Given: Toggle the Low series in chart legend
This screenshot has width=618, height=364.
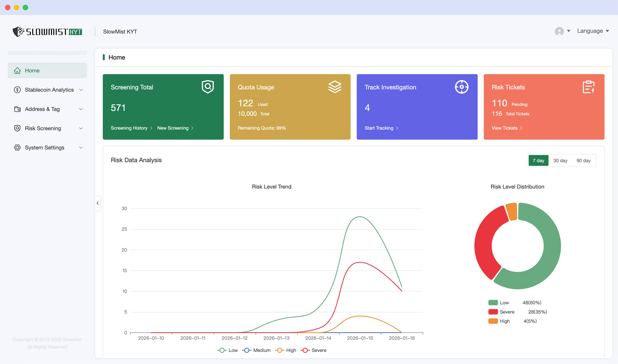Looking at the screenshot, I should click(x=227, y=350).
